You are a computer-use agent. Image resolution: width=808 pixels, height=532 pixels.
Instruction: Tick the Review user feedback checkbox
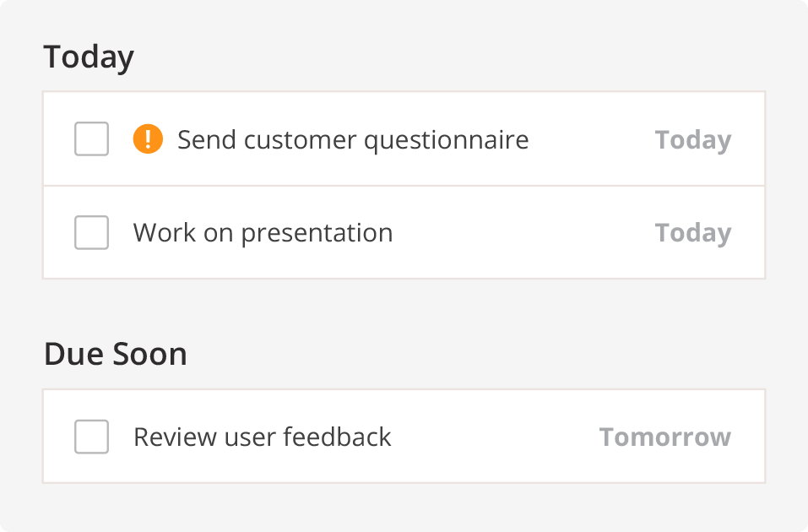pos(91,437)
